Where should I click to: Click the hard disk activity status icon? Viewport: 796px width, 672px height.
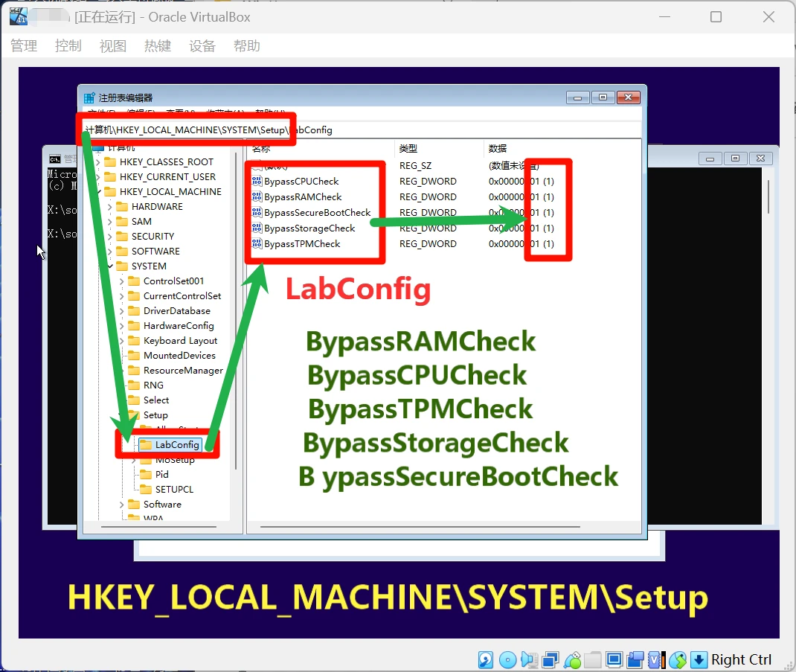tap(486, 660)
